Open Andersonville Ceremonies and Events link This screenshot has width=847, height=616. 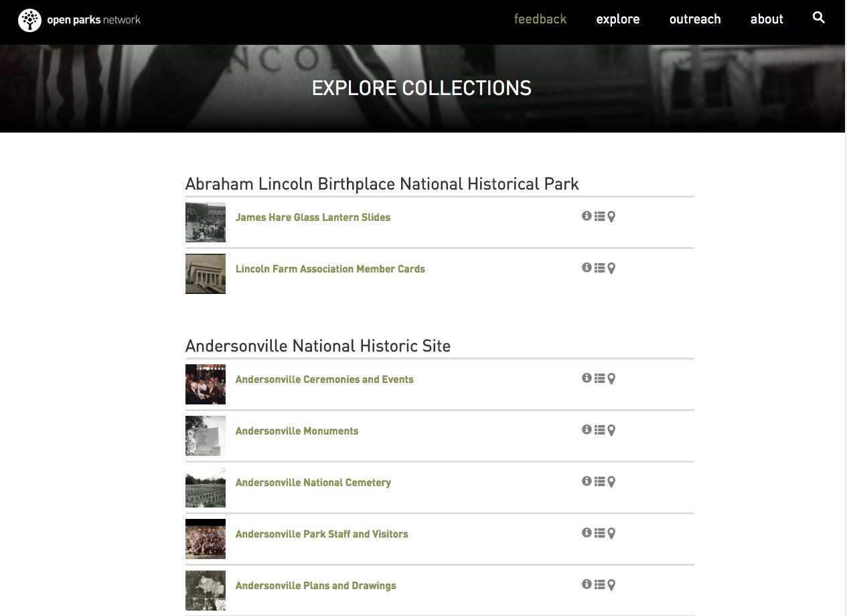tap(324, 379)
